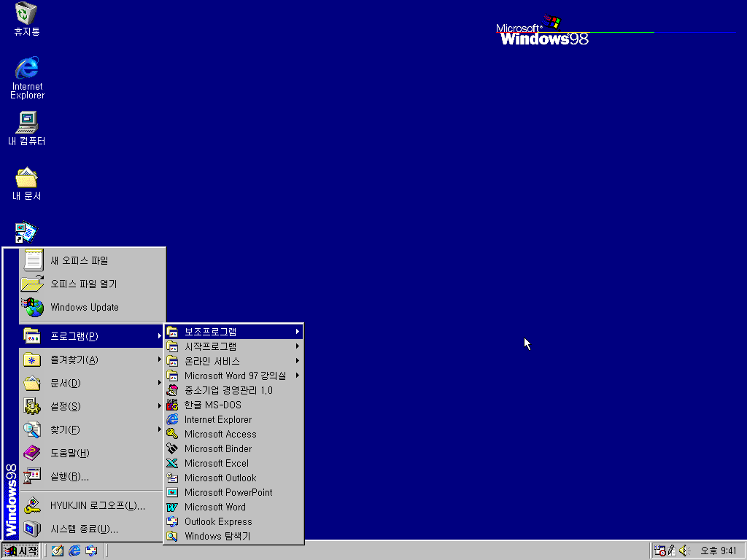Click the Outlook Express label text
The image size is (747, 560).
pyautogui.click(x=218, y=522)
